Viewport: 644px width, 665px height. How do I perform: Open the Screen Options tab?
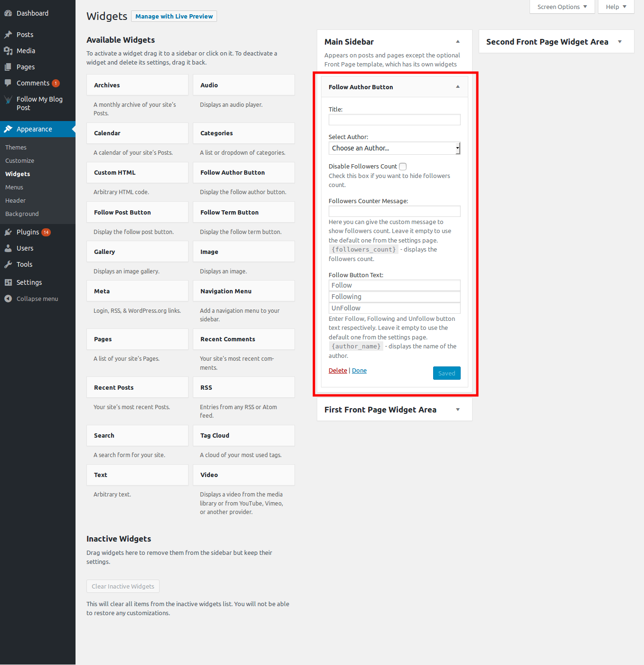coord(562,7)
